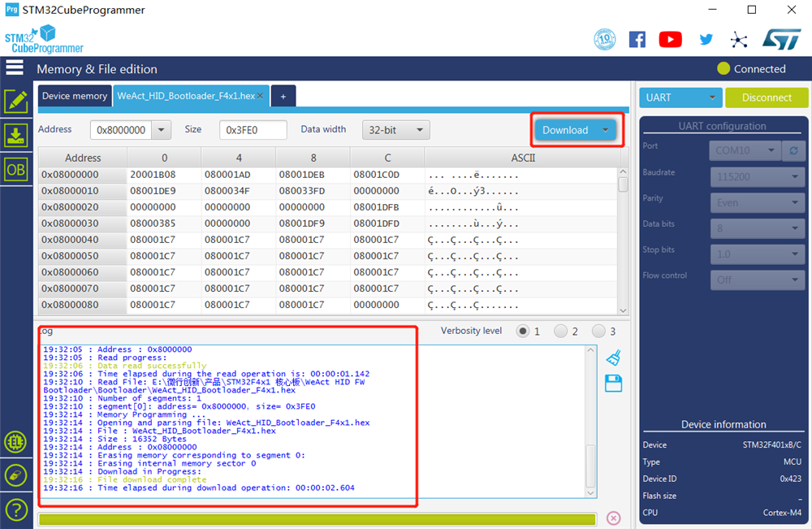
Task: Add a new tab with plus
Action: pos(283,97)
